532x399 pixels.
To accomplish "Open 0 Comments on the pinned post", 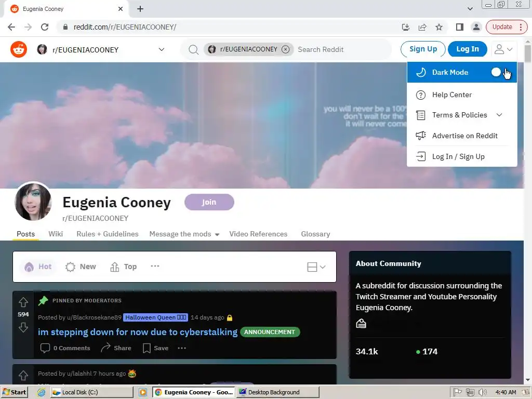I will (x=65, y=348).
